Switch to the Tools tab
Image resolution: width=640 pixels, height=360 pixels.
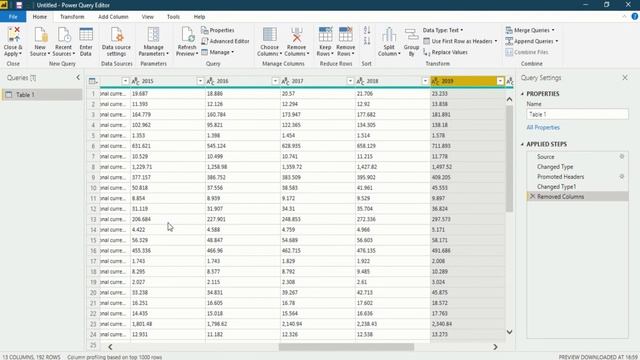coord(173,17)
